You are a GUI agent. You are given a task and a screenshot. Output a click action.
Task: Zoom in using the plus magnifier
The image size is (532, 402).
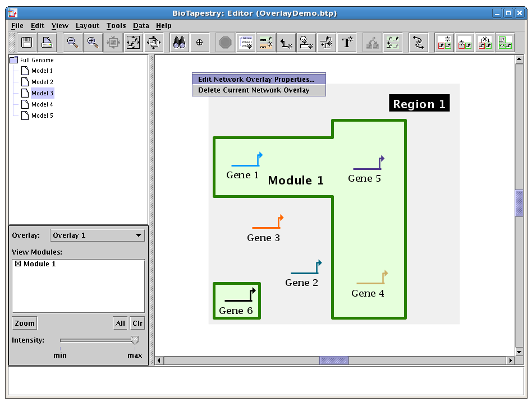tap(93, 43)
